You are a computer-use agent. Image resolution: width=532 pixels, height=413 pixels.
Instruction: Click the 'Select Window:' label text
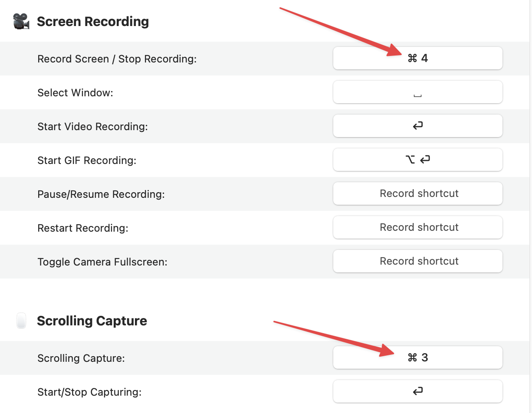tap(75, 93)
